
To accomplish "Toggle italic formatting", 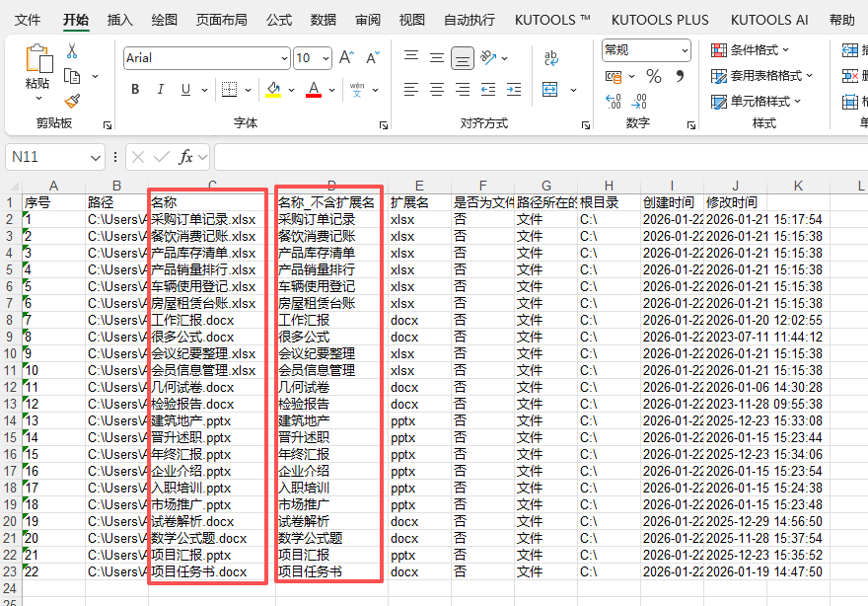I will [x=162, y=88].
